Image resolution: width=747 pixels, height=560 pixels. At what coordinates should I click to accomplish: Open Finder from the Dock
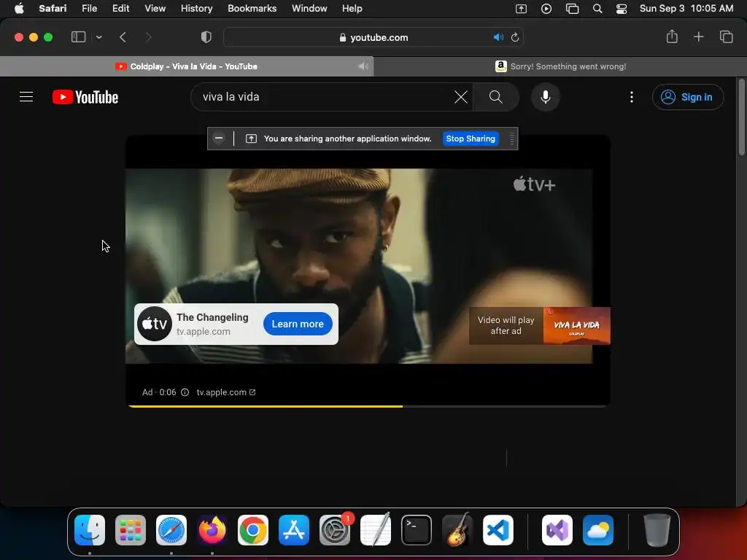[90, 530]
